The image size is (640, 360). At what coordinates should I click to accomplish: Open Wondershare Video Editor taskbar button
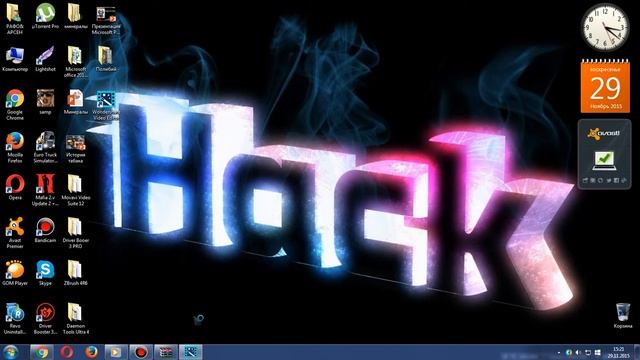click(191, 352)
